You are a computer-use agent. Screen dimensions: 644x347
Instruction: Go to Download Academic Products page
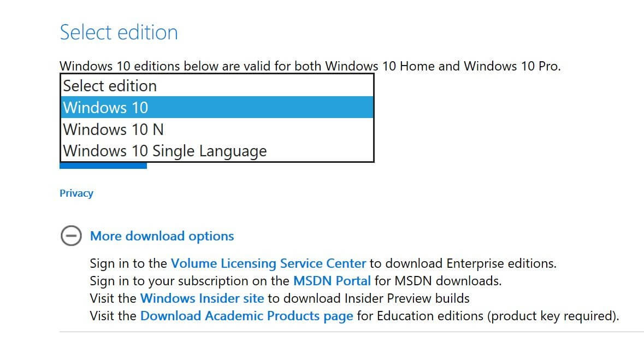pyautogui.click(x=246, y=316)
